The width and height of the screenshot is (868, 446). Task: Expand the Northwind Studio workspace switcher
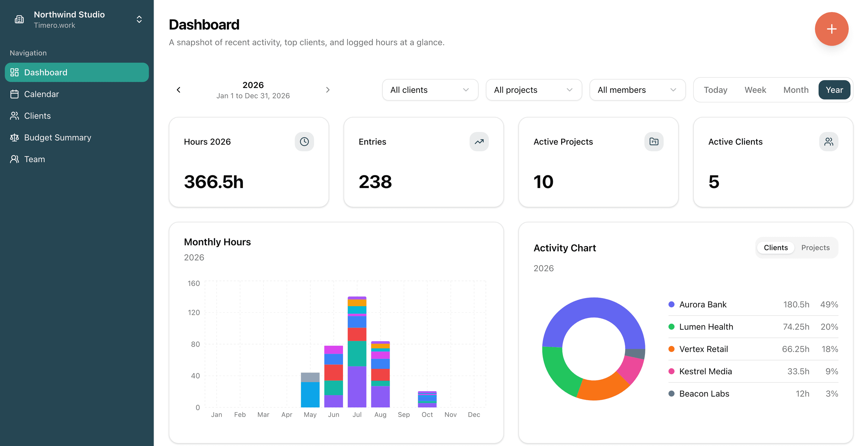[x=139, y=20]
